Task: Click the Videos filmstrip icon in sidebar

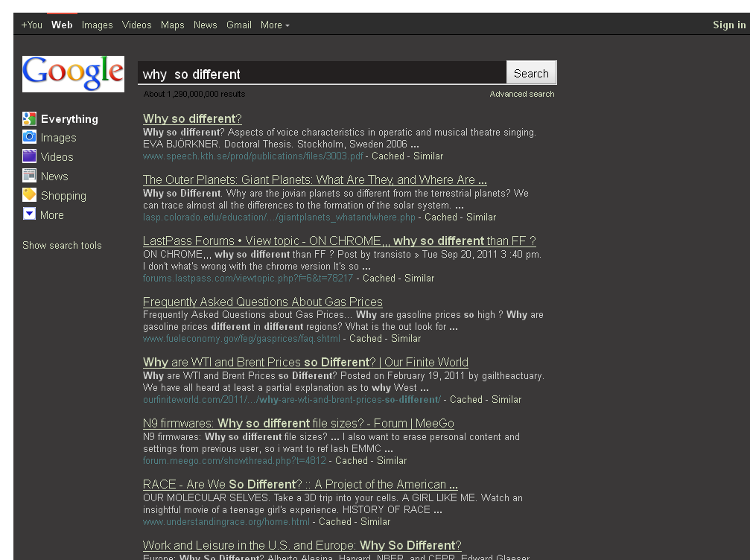Action: pyautogui.click(x=29, y=156)
